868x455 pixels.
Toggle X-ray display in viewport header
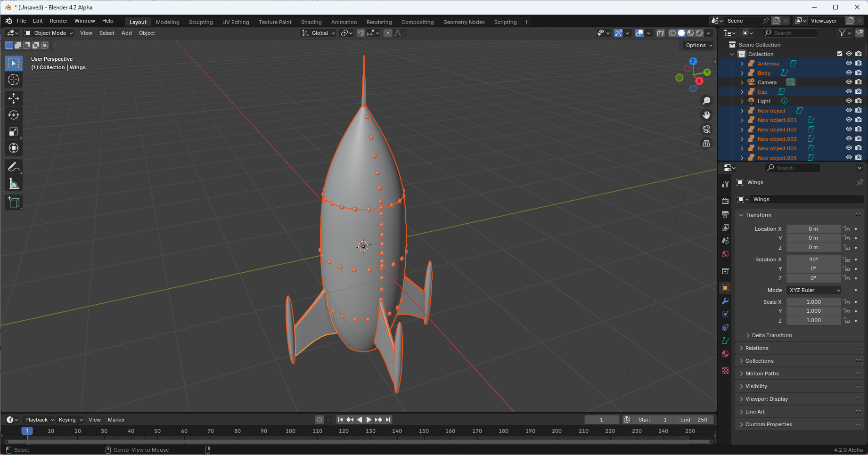(661, 33)
